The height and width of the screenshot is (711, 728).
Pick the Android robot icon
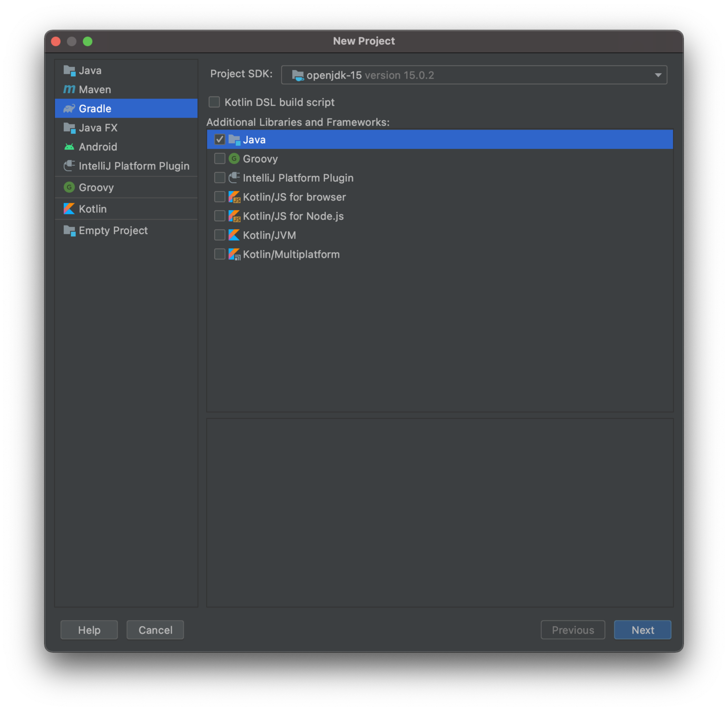point(69,147)
